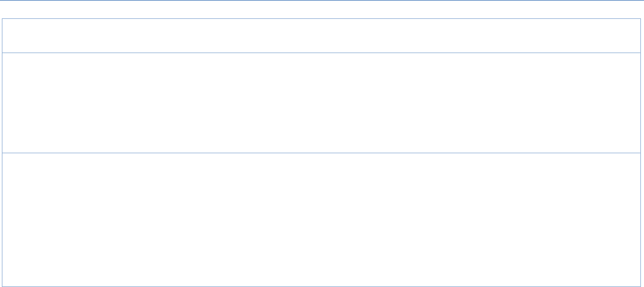Screen dimensions: 644x287
Task: Click the bottom-left corner of the bottom panel
Action: (5, 285)
